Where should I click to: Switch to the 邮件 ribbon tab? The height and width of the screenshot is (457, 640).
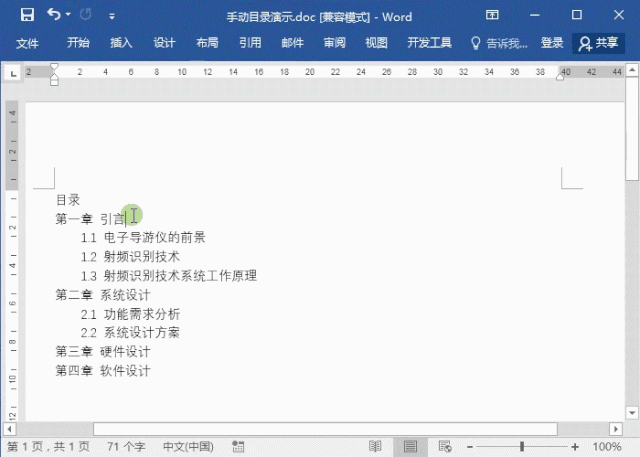tap(293, 43)
